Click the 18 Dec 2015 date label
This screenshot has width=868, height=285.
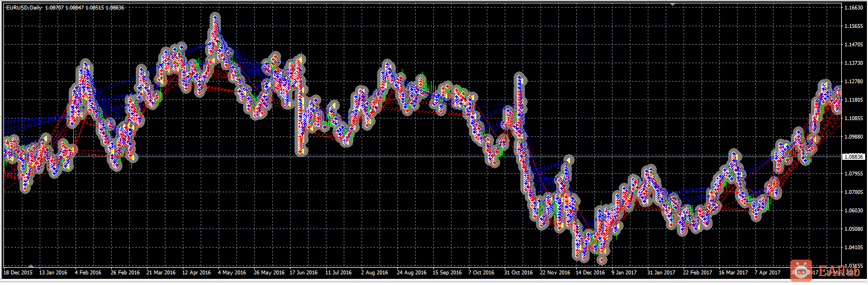coord(17,273)
